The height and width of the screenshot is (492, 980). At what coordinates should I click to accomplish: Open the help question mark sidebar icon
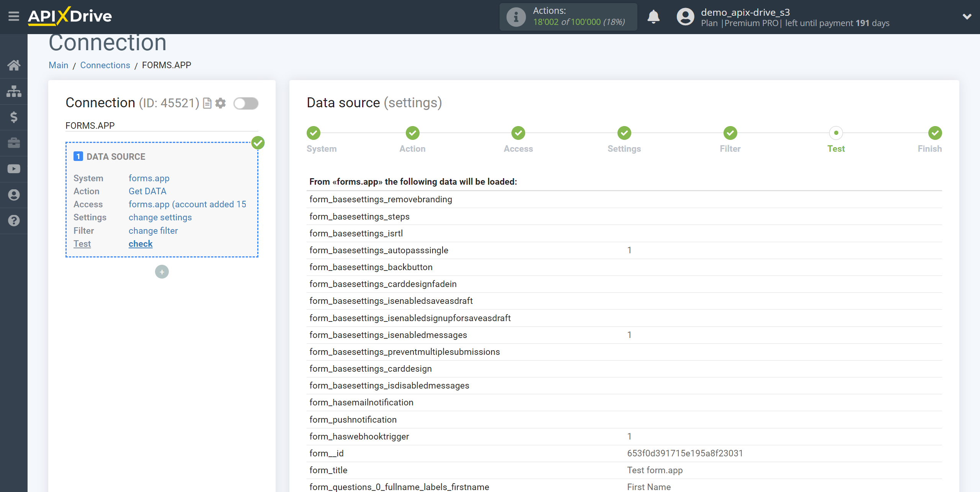click(14, 221)
